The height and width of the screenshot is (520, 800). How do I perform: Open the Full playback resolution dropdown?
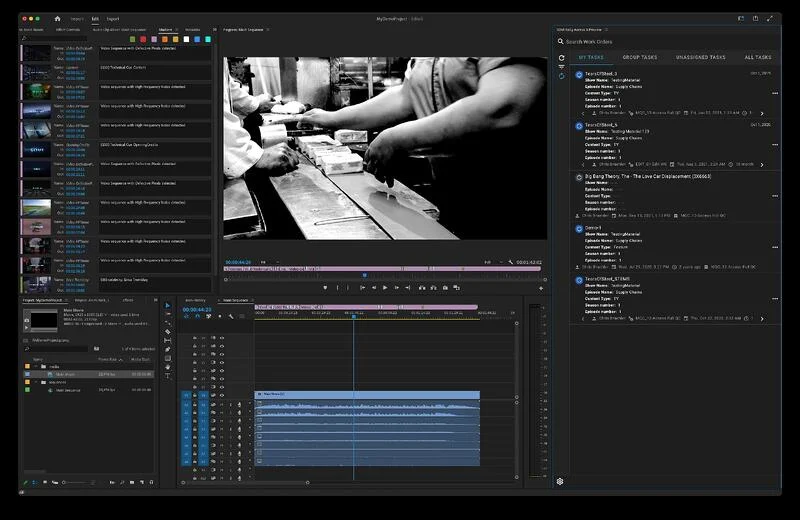[493, 262]
